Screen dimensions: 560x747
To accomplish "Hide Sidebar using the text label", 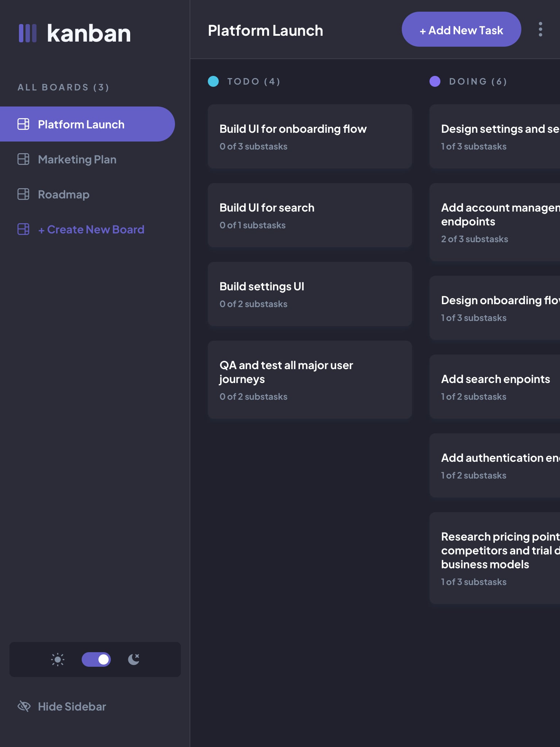I will point(72,707).
